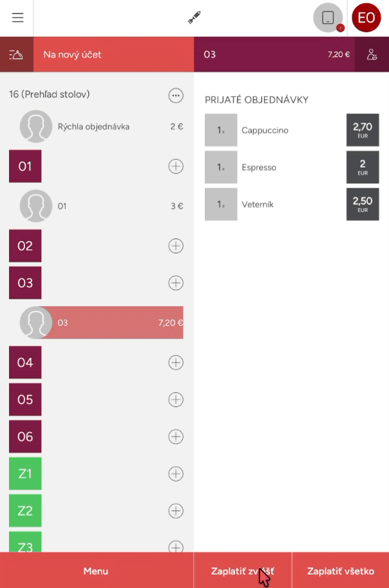Click the Veterník price tag 2,50 EUR

pos(363,204)
